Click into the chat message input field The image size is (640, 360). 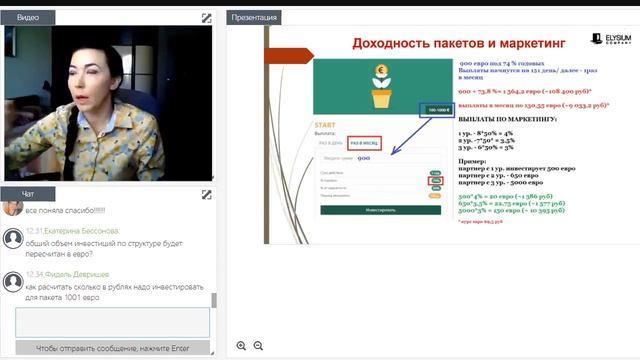(113, 322)
